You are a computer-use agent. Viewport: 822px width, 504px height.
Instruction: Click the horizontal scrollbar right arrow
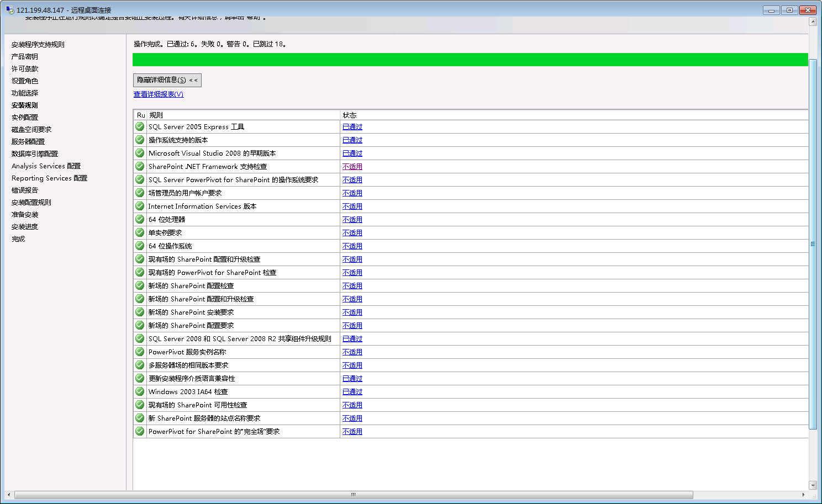(803, 495)
